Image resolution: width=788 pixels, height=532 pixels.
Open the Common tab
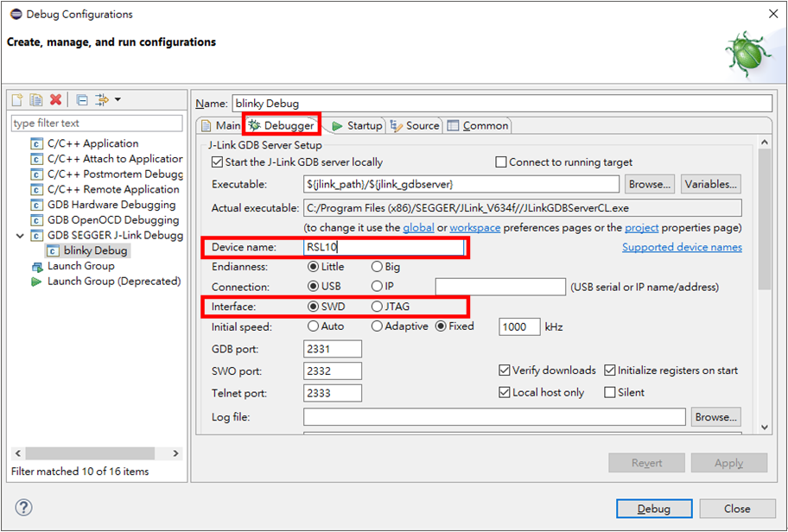tap(478, 126)
